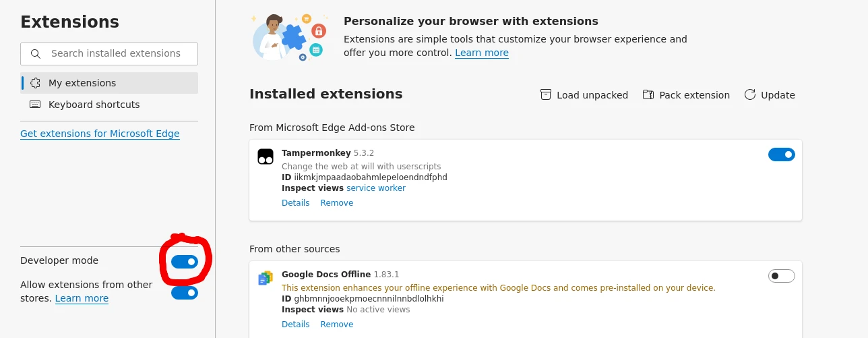Click the Load unpacked button label
The width and height of the screenshot is (868, 338).
coord(592,95)
